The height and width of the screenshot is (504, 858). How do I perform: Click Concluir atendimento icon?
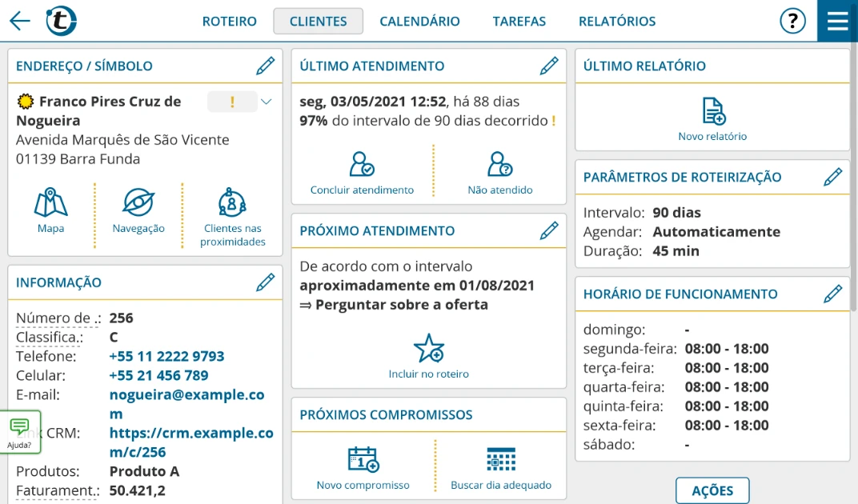coord(362,164)
